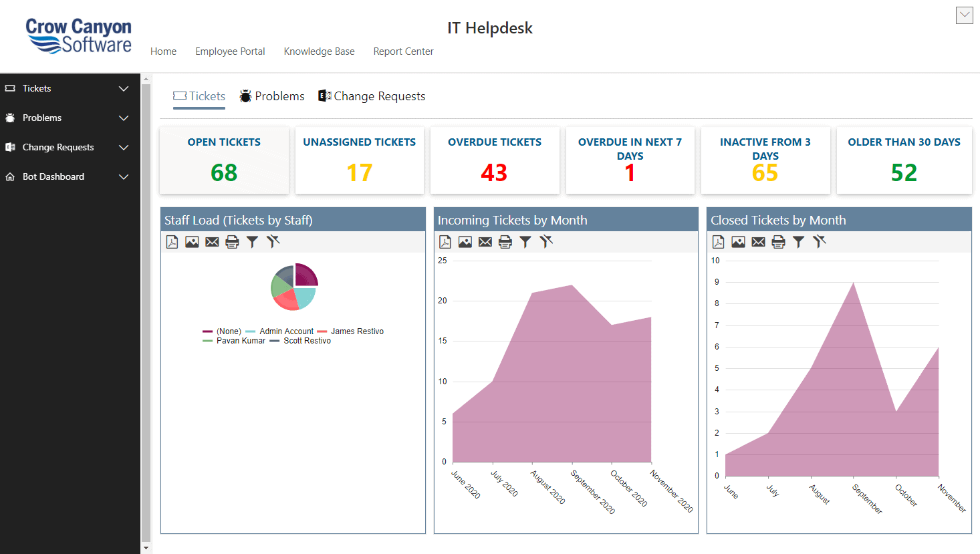Screen dimensions: 980x554
Task: Click Admin Account legend color swatch
Action: [251, 331]
